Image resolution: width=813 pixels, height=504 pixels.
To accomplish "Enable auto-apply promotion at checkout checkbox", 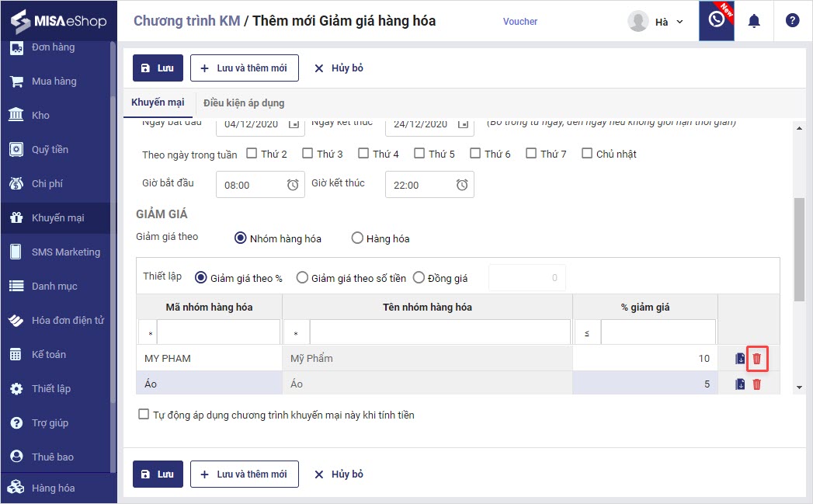I will pyautogui.click(x=144, y=415).
